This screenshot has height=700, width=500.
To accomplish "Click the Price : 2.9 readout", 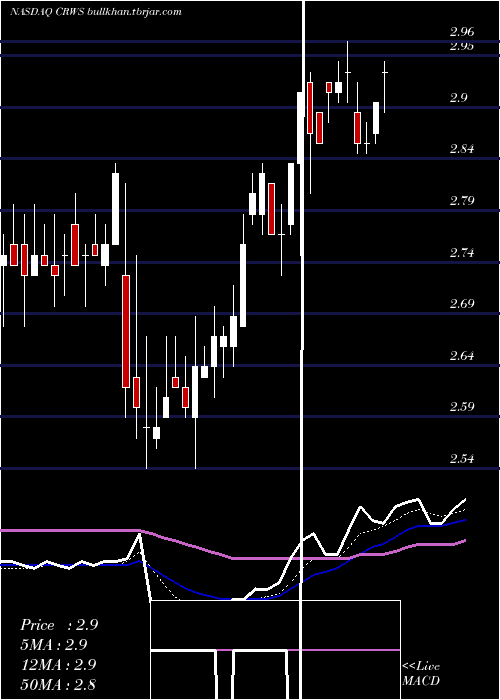I will pos(59,625).
